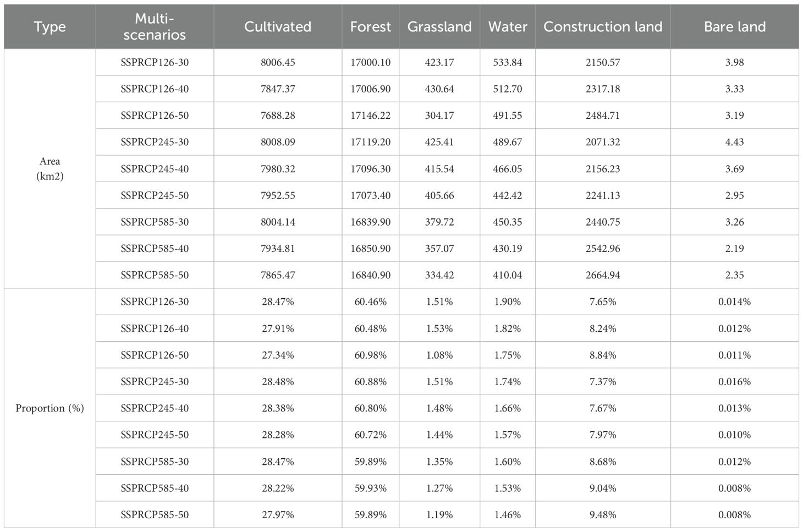Click the construction land value 2664.94
Image resolution: width=803 pixels, height=532 pixels.
pos(603,275)
